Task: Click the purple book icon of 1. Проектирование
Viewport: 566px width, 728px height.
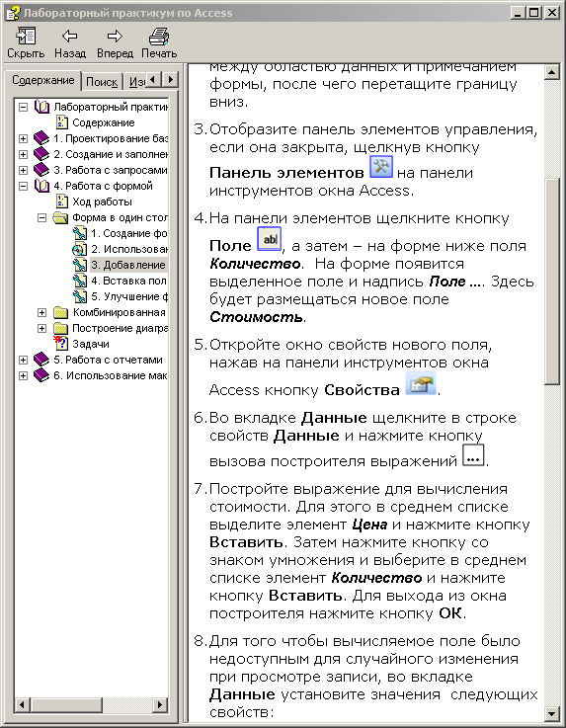Action: [41, 138]
